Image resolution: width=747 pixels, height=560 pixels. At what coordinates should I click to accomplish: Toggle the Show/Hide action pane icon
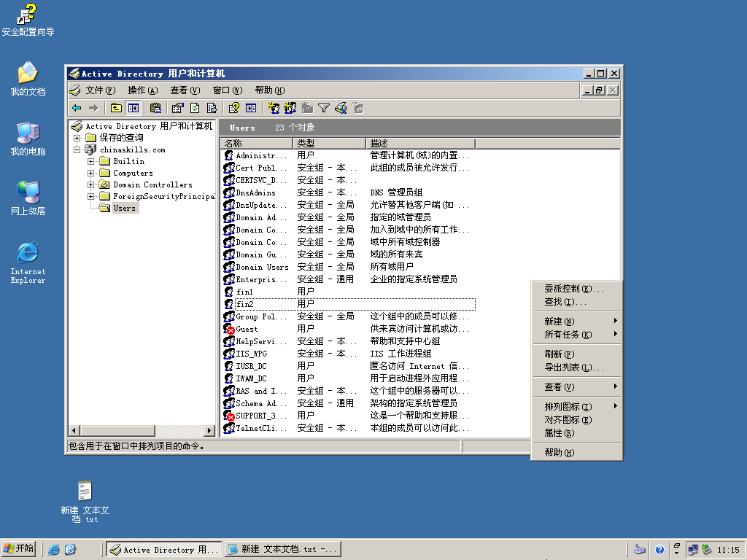251,108
